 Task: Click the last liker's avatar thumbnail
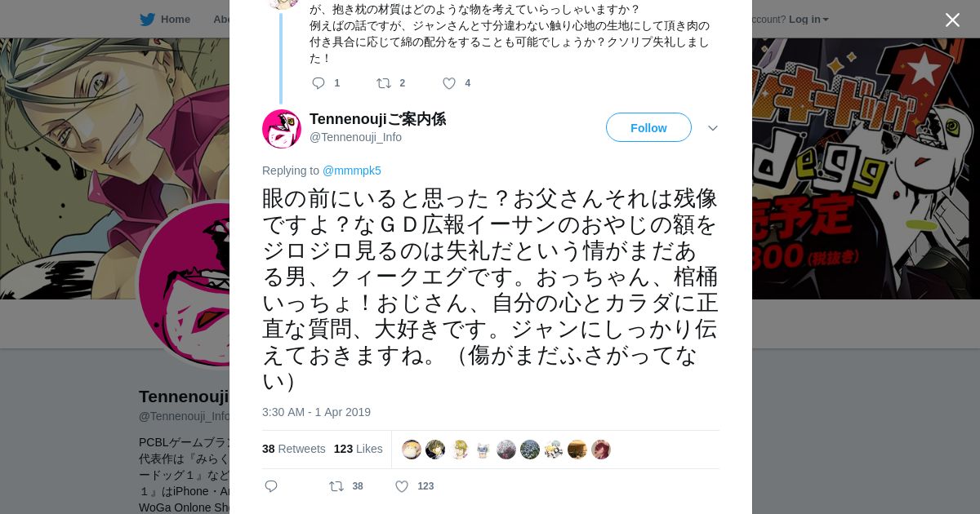601,450
